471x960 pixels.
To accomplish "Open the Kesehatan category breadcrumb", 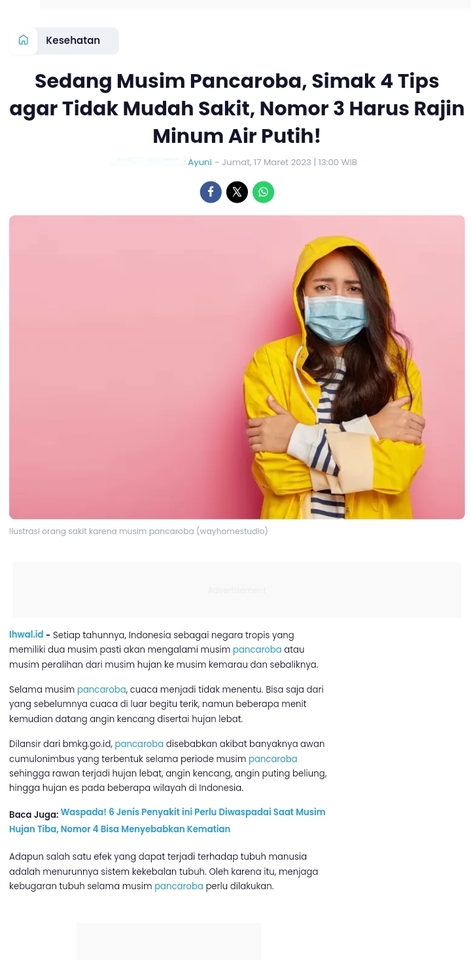I will point(73,40).
